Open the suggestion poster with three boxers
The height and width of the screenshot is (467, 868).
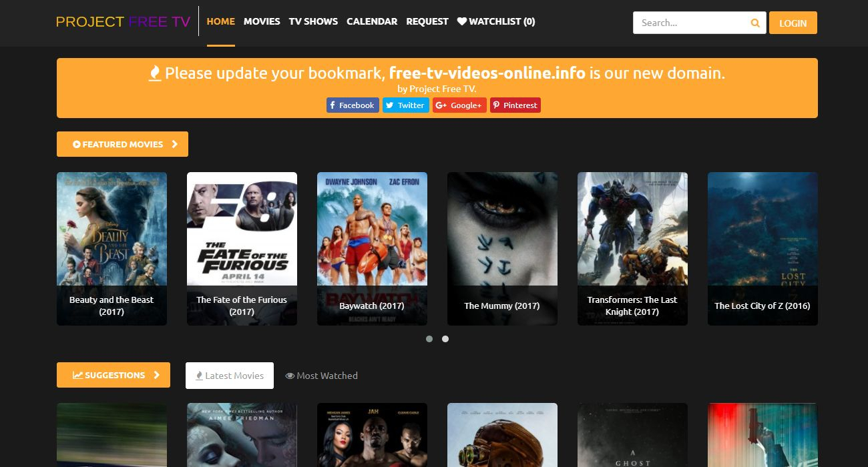tap(372, 435)
